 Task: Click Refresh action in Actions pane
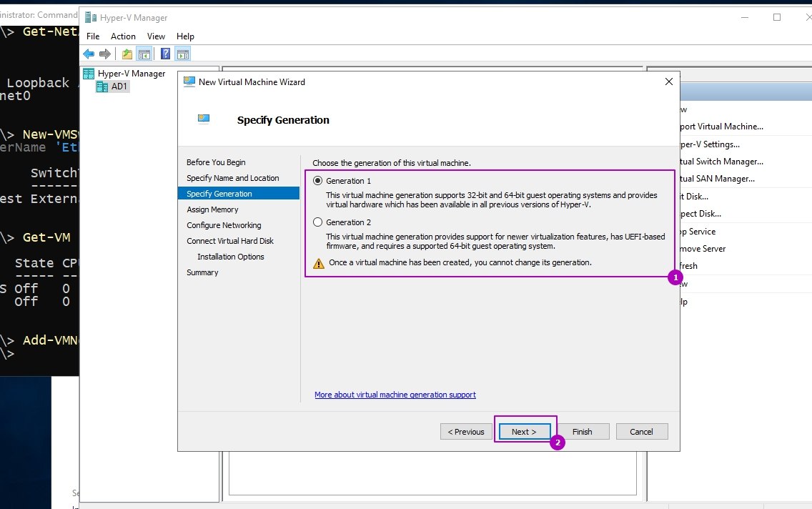tap(689, 266)
